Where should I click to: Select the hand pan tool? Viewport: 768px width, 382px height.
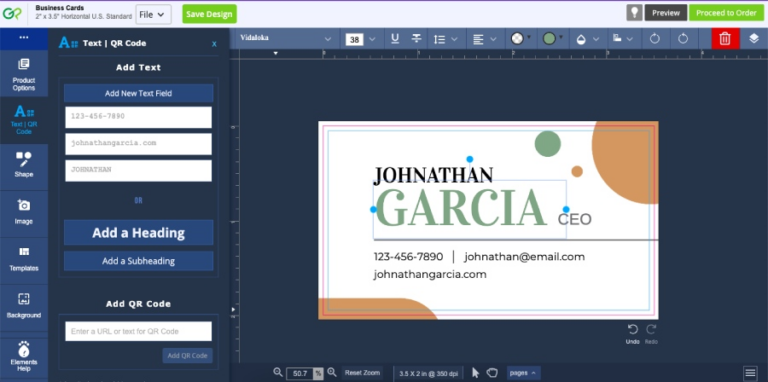coord(492,373)
